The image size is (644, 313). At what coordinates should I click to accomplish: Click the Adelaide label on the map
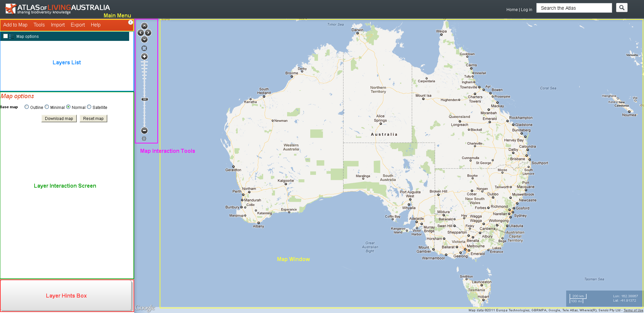[x=417, y=218]
